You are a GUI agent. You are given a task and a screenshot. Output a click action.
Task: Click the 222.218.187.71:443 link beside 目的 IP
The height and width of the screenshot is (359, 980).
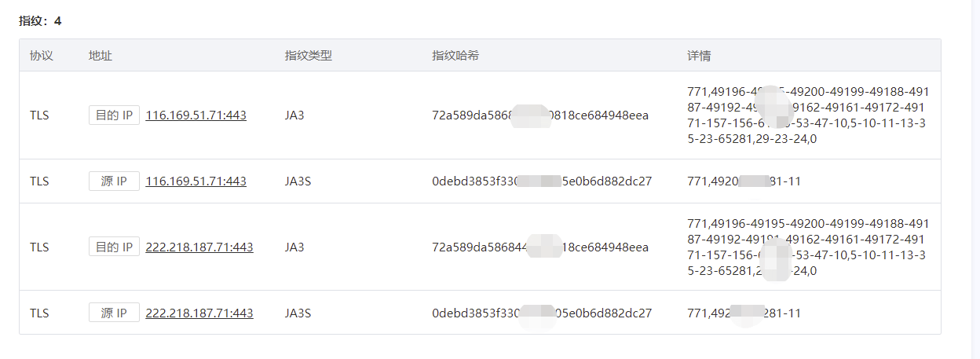pos(199,247)
